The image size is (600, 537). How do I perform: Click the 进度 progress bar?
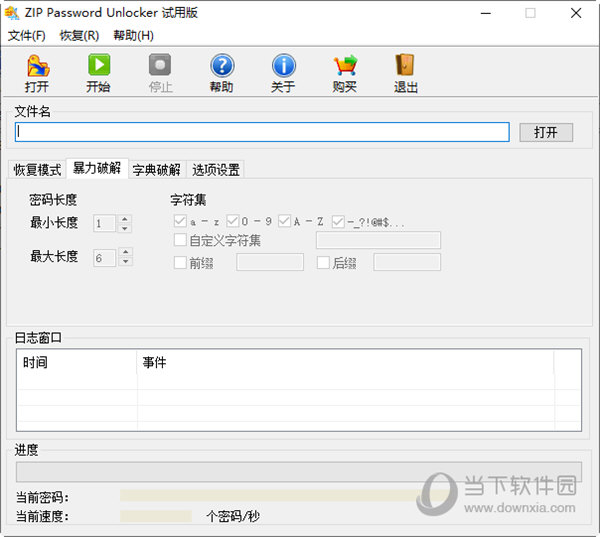299,472
